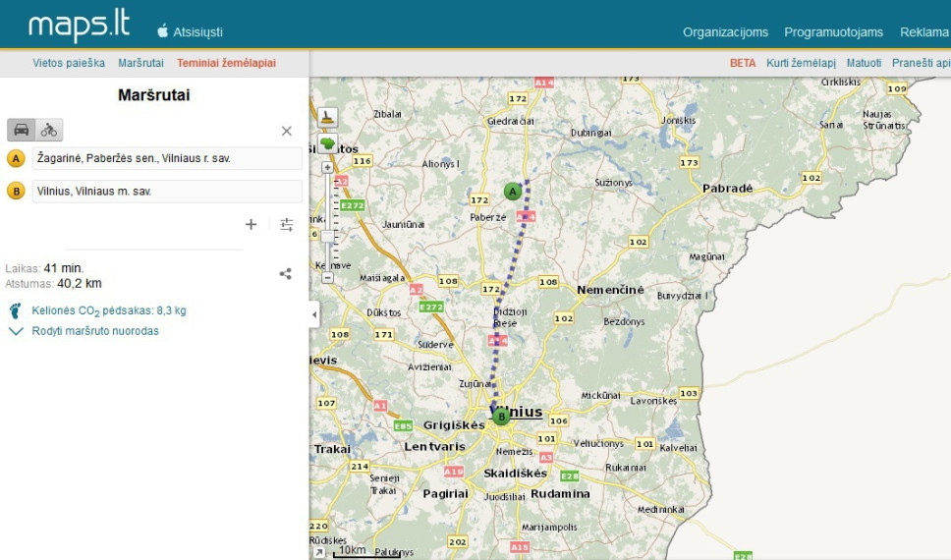Clear the route with X icon
The height and width of the screenshot is (560, 951).
[x=287, y=131]
